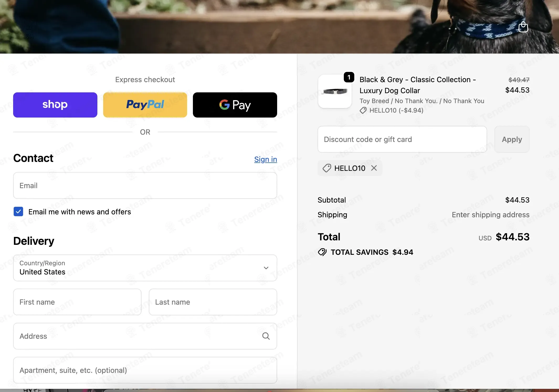
Task: Click into the Address field
Action: pos(145,336)
